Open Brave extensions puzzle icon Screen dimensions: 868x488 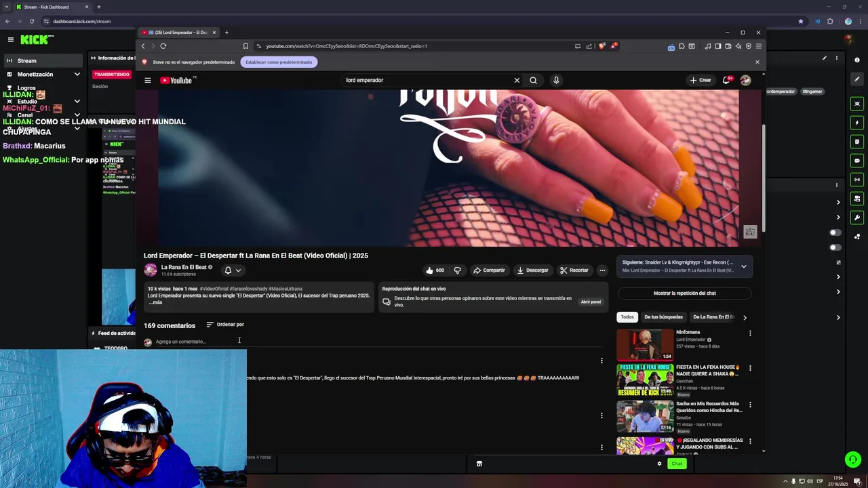pos(681,46)
